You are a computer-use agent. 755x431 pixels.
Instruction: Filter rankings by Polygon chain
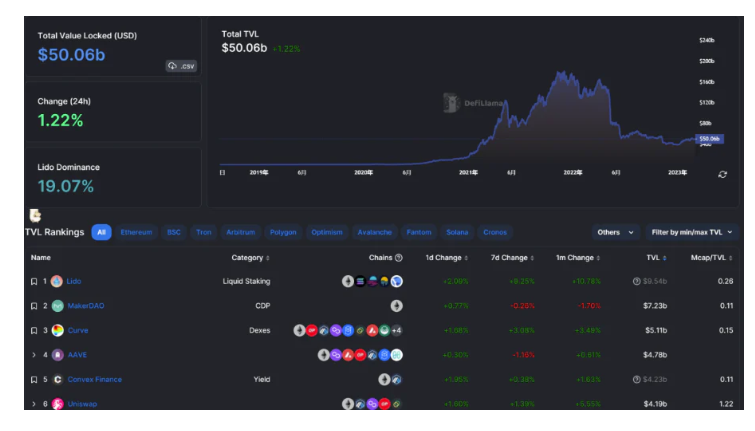coord(283,232)
